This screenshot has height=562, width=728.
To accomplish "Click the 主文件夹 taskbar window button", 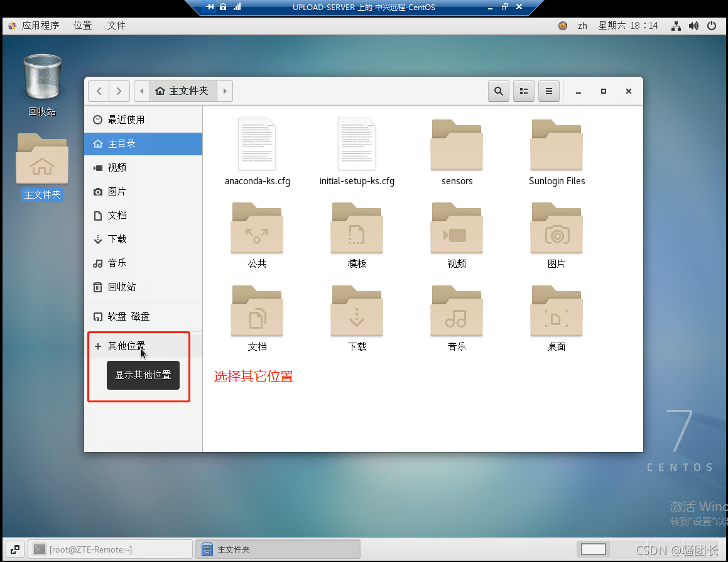I will pos(278,549).
